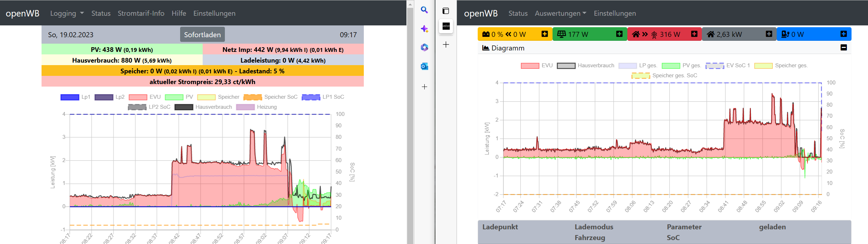Click the battery icon in the yellow tile
868x244 pixels.
tap(486, 34)
